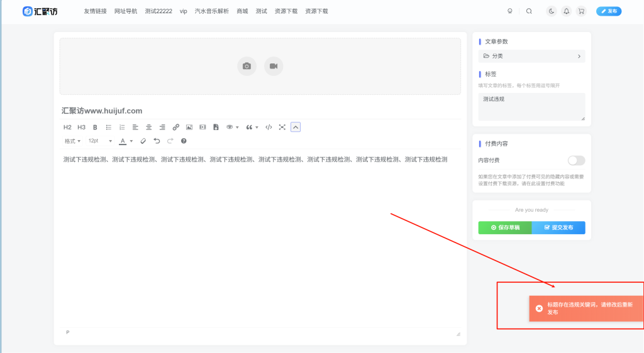Image resolution: width=644 pixels, height=353 pixels.
Task: Open the notifications bell
Action: [x=566, y=11]
